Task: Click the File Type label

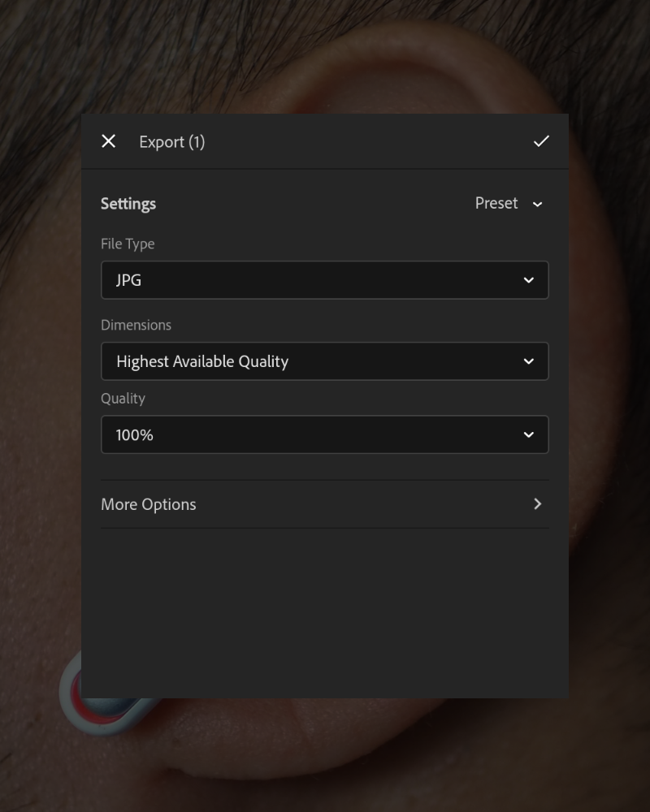Action: (128, 244)
